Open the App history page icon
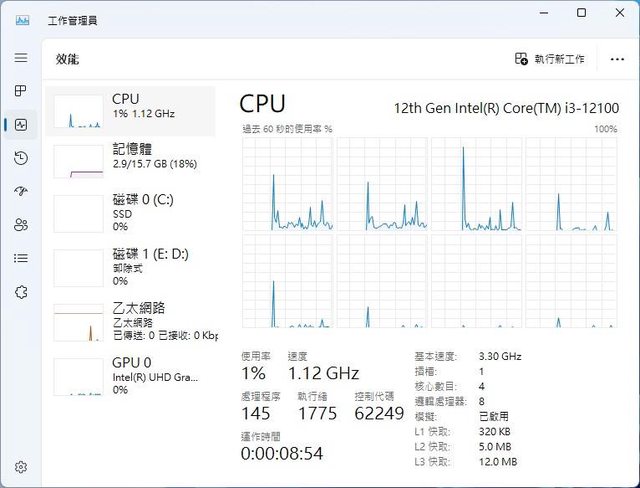Image resolution: width=640 pixels, height=488 pixels. pos(21,158)
